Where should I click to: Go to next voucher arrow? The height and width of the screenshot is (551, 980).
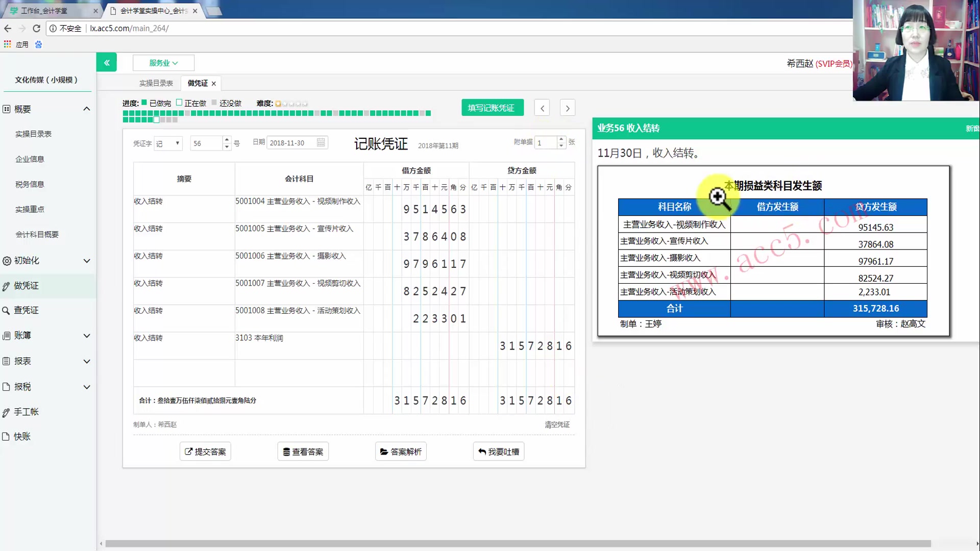click(x=568, y=108)
